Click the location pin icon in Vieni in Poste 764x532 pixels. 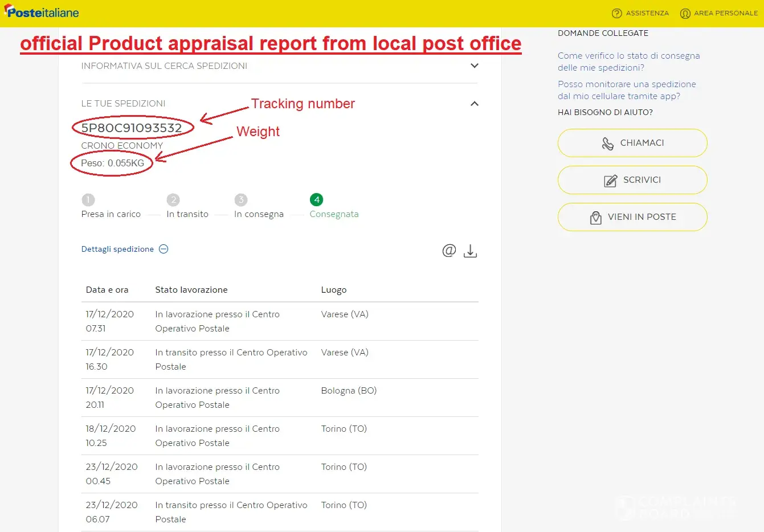click(595, 218)
